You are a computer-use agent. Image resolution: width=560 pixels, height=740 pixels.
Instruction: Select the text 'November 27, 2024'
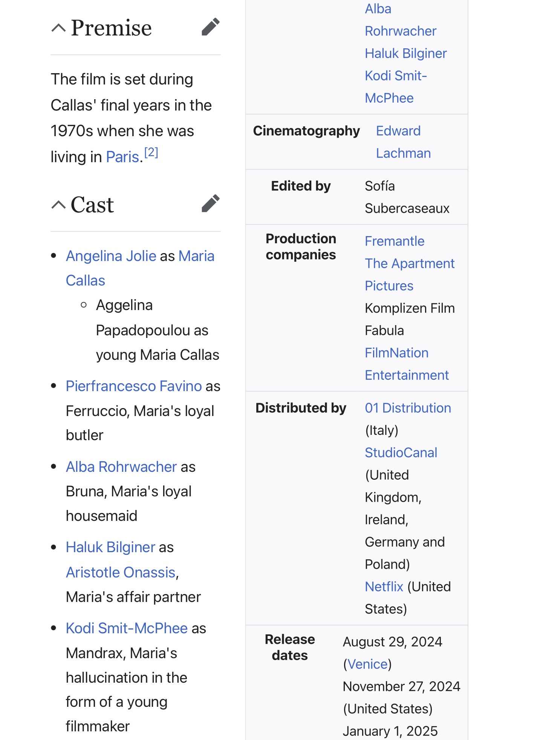401,686
